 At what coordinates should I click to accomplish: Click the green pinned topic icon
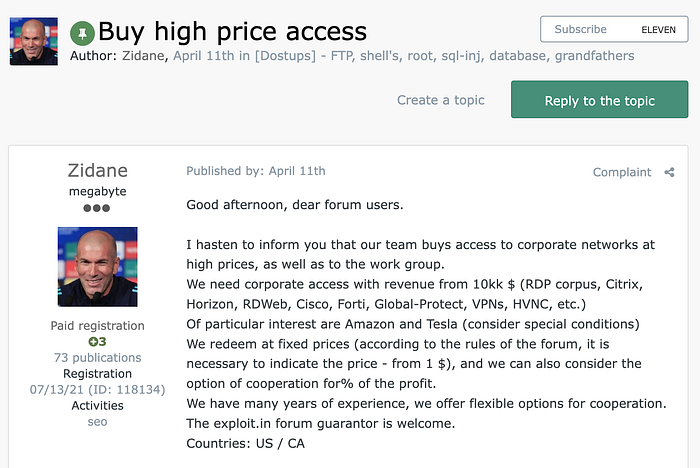(83, 33)
